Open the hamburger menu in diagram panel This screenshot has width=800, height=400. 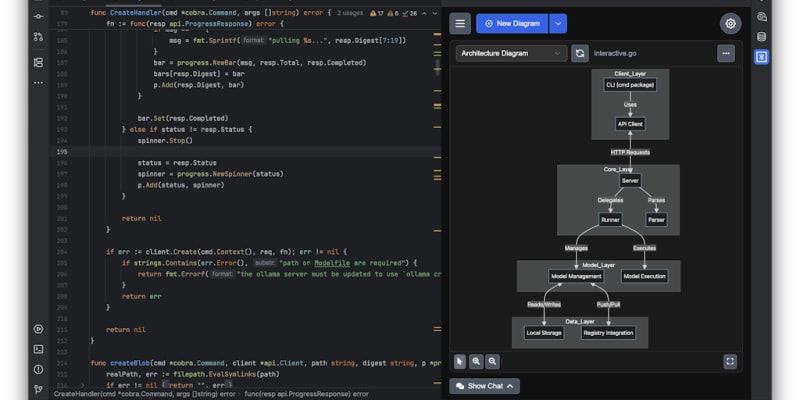[460, 23]
